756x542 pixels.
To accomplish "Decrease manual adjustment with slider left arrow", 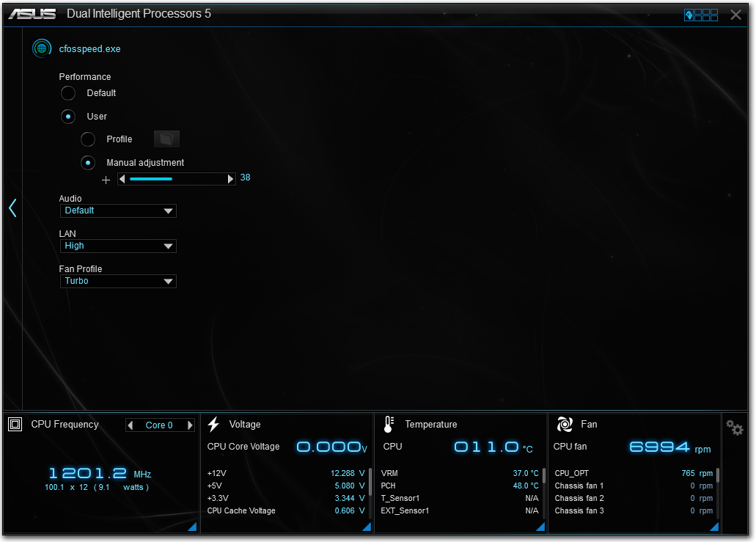I will pyautogui.click(x=122, y=179).
